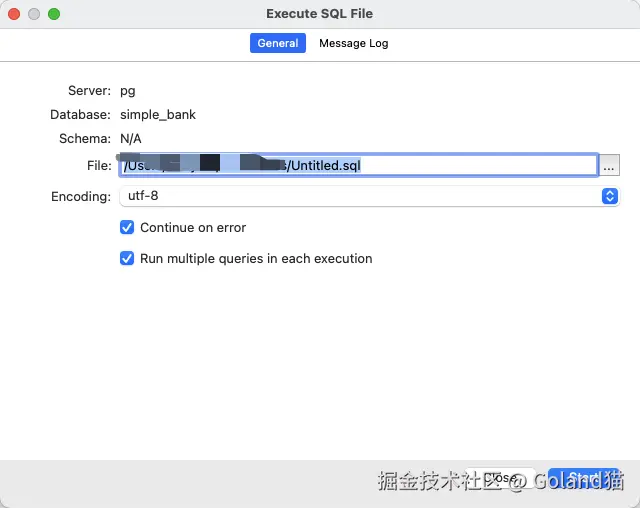
Task: Toggle Run multiple queries in each execution
Action: click(127, 258)
